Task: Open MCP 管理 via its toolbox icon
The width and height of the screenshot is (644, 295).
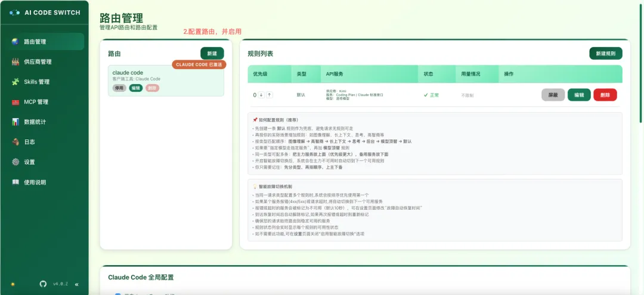Action: click(15, 102)
